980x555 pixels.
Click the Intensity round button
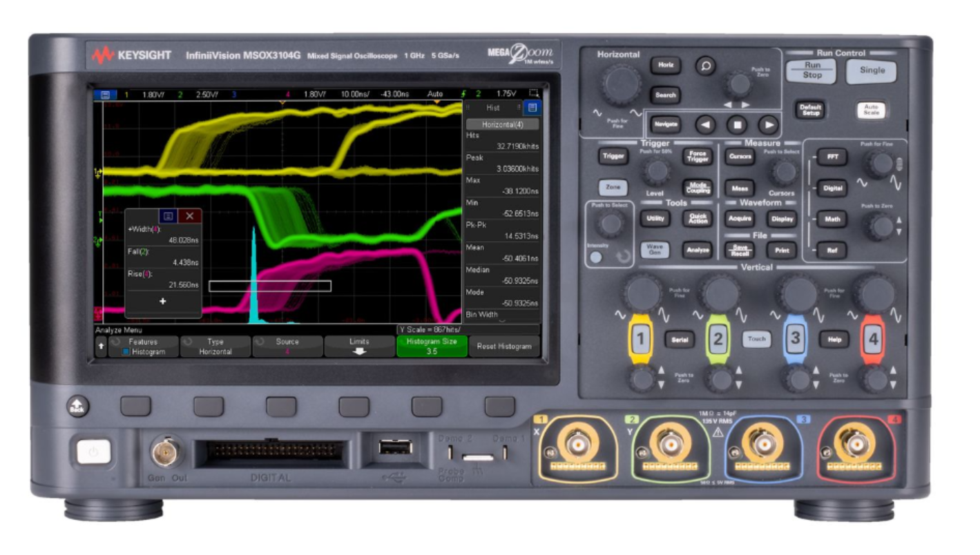[595, 257]
